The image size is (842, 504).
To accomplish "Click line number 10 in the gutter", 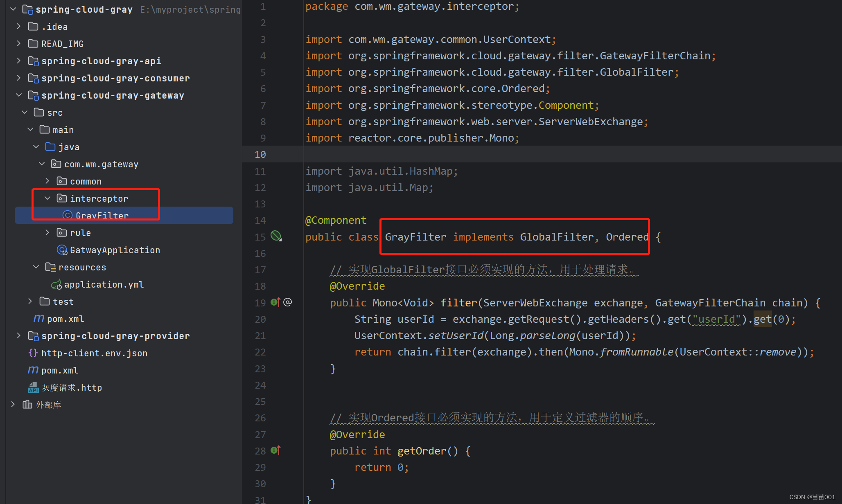I will [x=260, y=155].
